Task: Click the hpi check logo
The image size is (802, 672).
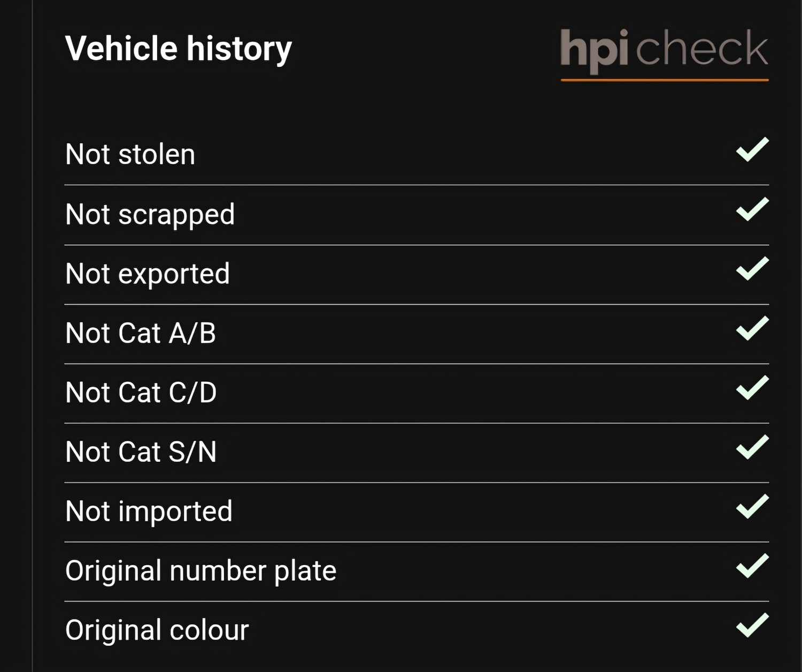Action: click(664, 52)
